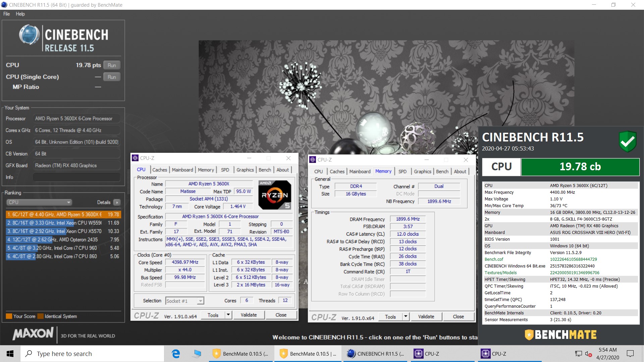Switch to CINEBENCH R11.5 taskbar item
The width and height of the screenshot is (644, 362).
(x=376, y=354)
